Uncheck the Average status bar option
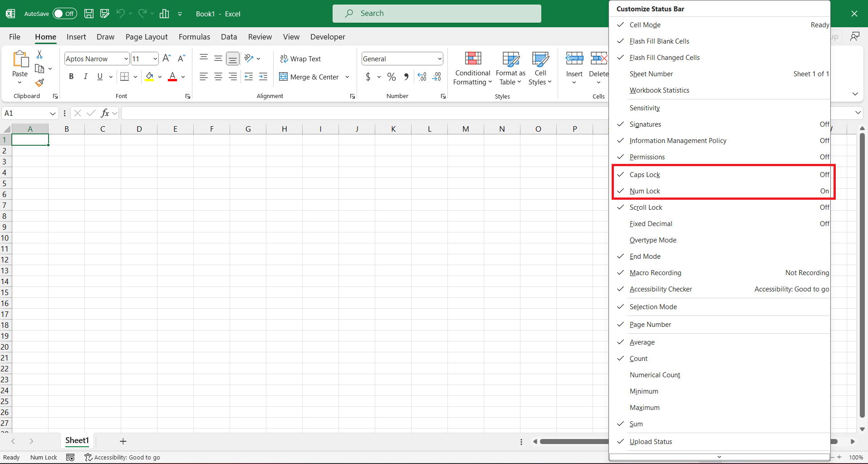The height and width of the screenshot is (464, 868). [720, 342]
